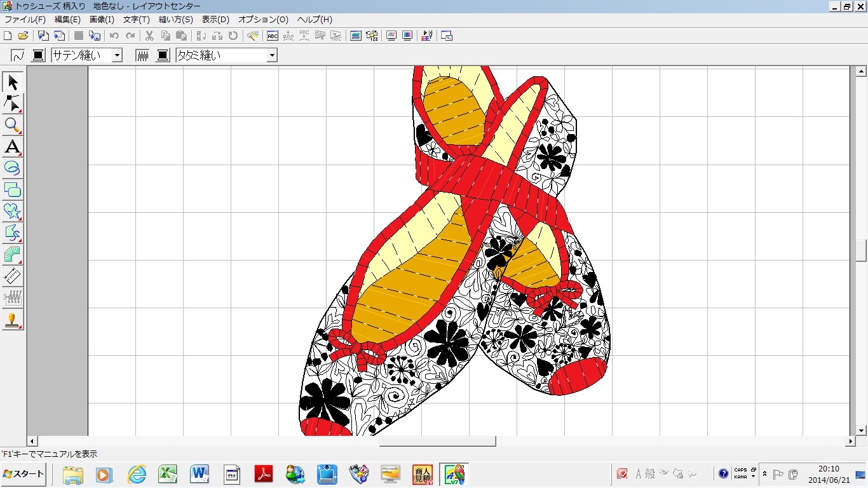Select the arrow selection tool
Viewport: 868px width, 488px height.
click(13, 82)
